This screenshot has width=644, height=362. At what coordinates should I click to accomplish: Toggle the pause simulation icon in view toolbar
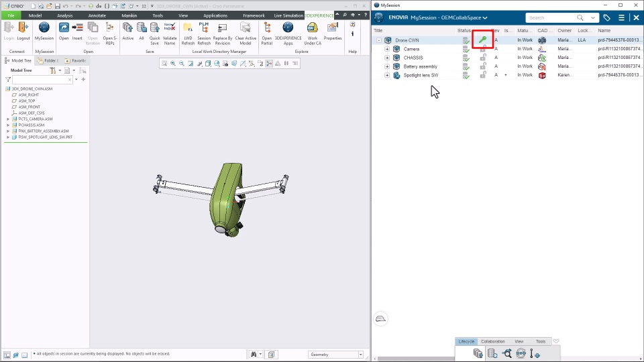[x=286, y=63]
